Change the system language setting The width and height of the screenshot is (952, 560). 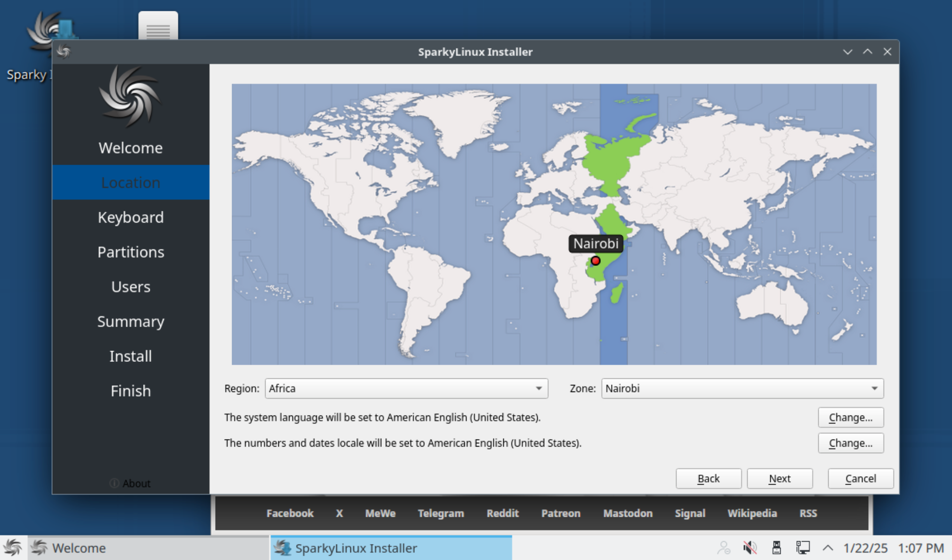point(850,417)
